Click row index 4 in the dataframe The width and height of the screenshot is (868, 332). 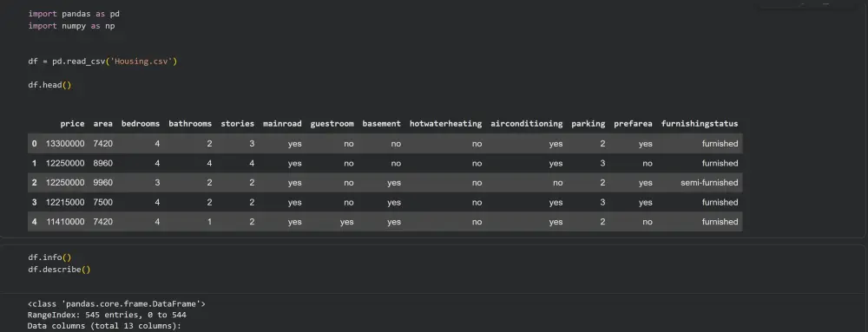35,222
